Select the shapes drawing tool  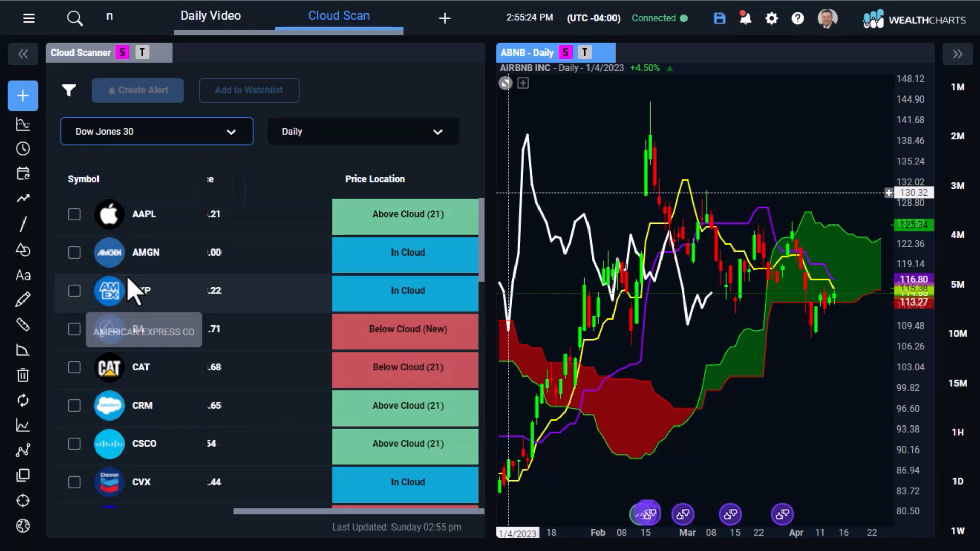23,249
